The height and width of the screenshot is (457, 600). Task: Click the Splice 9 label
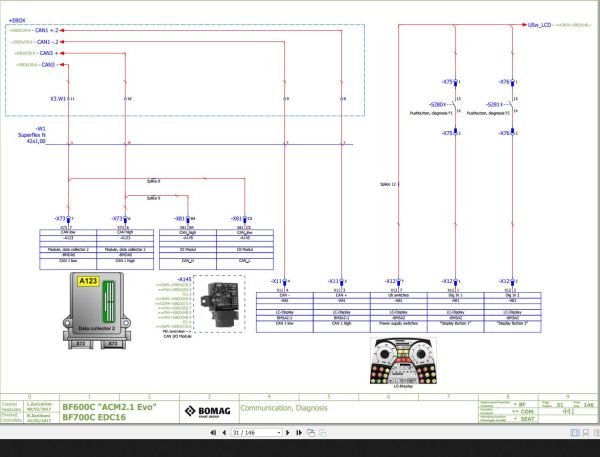(x=153, y=198)
